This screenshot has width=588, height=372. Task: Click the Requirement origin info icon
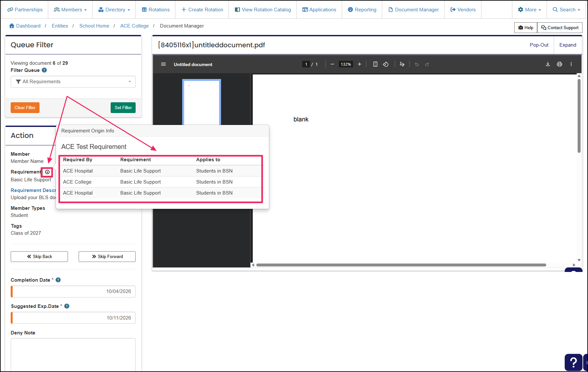[47, 172]
